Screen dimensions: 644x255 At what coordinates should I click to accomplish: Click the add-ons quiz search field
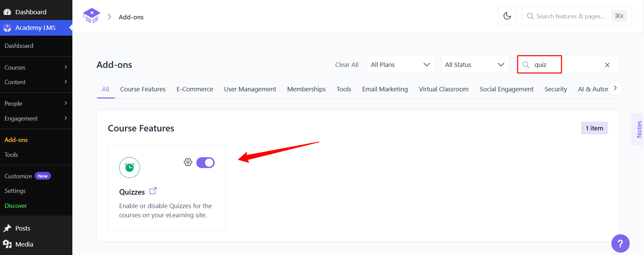(568, 64)
